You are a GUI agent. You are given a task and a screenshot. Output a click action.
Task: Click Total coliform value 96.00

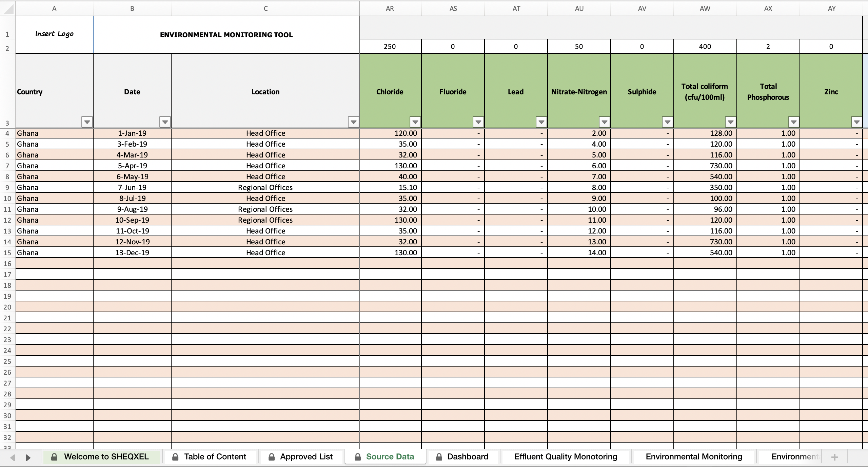tap(705, 209)
